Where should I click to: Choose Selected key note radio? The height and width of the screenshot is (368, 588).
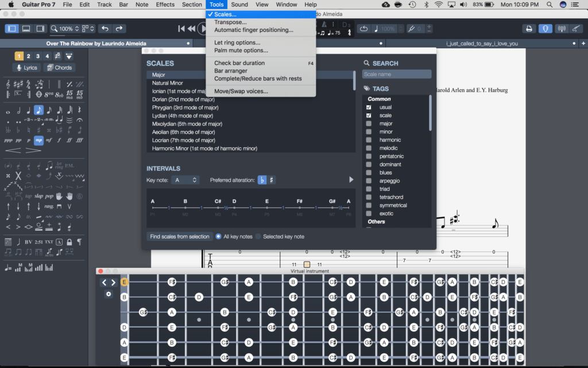click(x=258, y=236)
